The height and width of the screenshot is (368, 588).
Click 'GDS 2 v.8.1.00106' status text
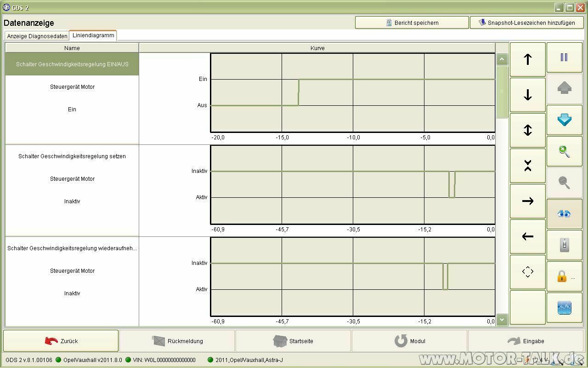[29, 360]
